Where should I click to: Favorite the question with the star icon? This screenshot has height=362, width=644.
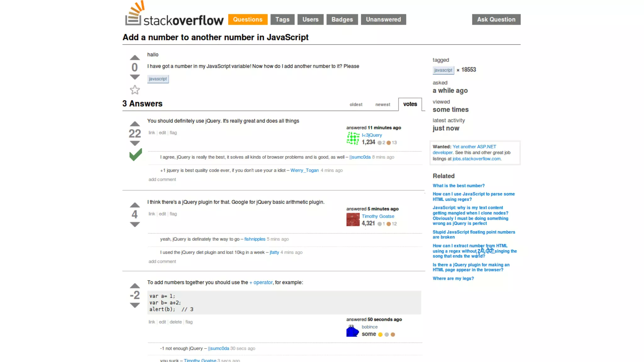tap(135, 90)
